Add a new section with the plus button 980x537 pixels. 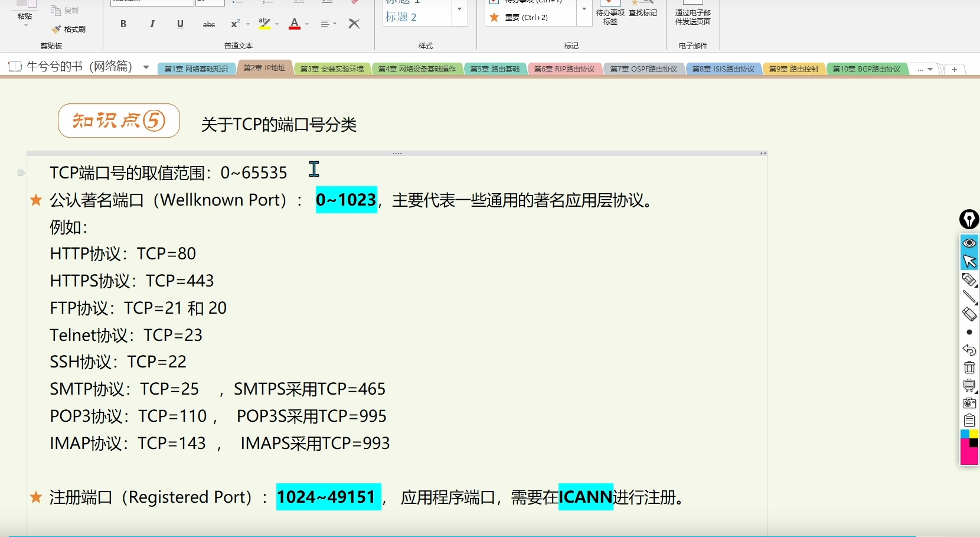click(x=956, y=69)
